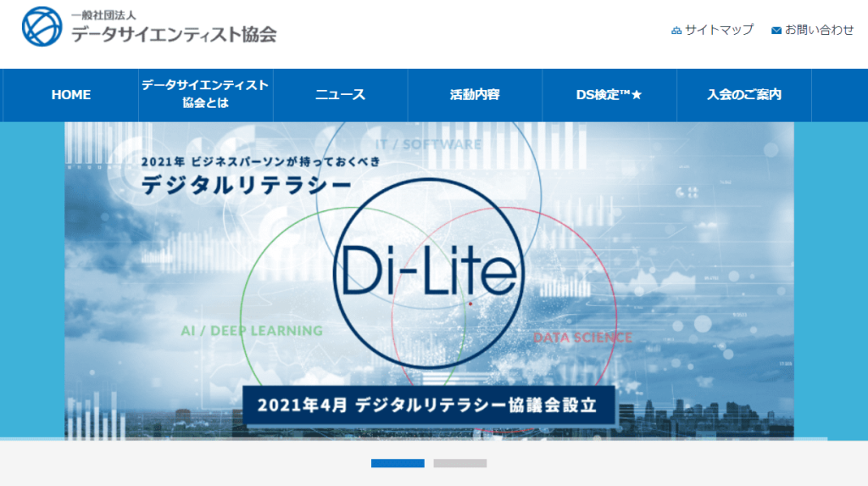
Task: Open the 入会のご案内 menu item
Action: (744, 95)
